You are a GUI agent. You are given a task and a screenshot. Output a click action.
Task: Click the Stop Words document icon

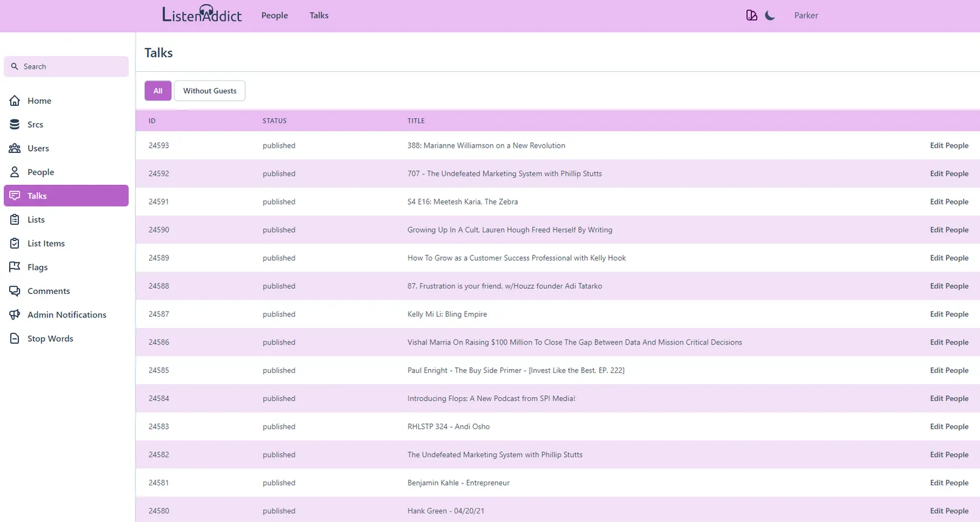(14, 338)
